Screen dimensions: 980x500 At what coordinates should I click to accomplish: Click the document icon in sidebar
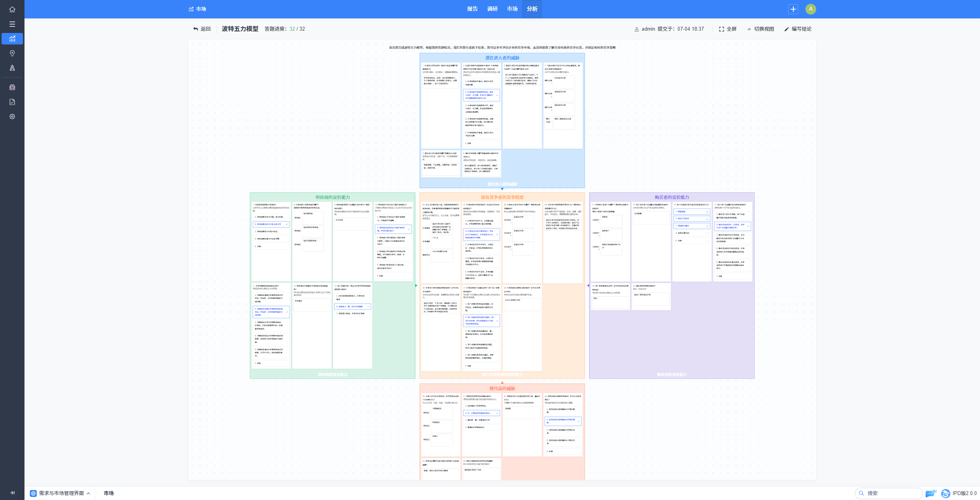pyautogui.click(x=12, y=102)
